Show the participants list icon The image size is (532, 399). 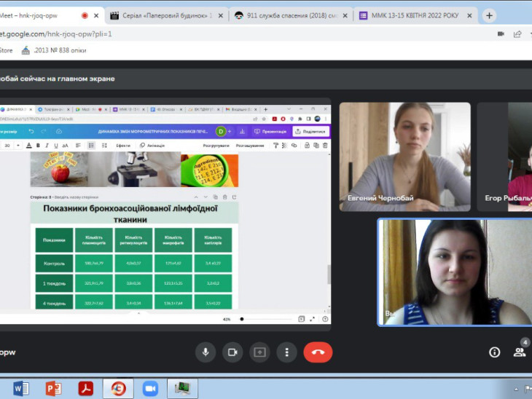pyautogui.click(x=520, y=352)
